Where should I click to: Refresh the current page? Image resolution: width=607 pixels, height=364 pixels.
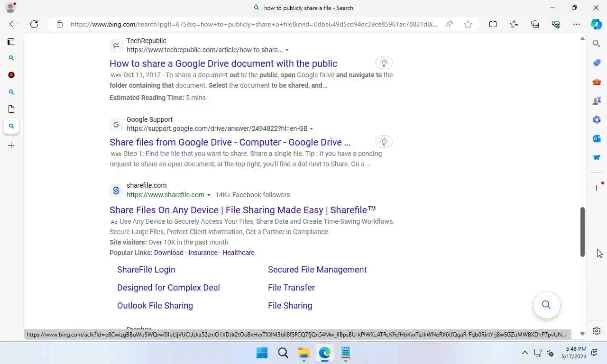(x=34, y=24)
